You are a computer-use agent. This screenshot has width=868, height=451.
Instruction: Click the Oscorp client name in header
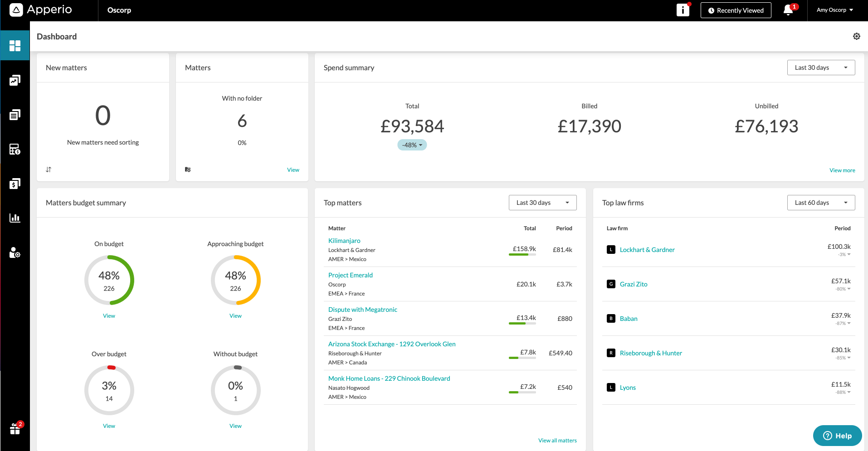pos(119,10)
